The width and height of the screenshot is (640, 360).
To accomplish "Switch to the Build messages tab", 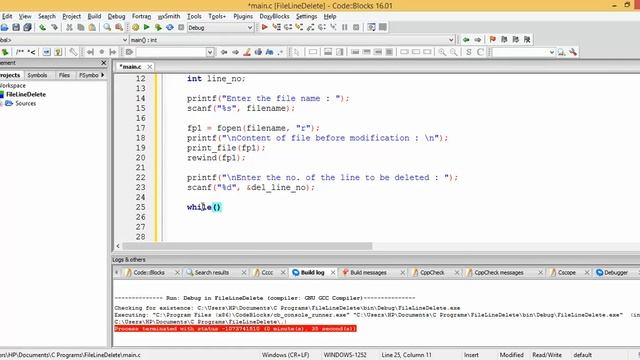I will coord(368,272).
